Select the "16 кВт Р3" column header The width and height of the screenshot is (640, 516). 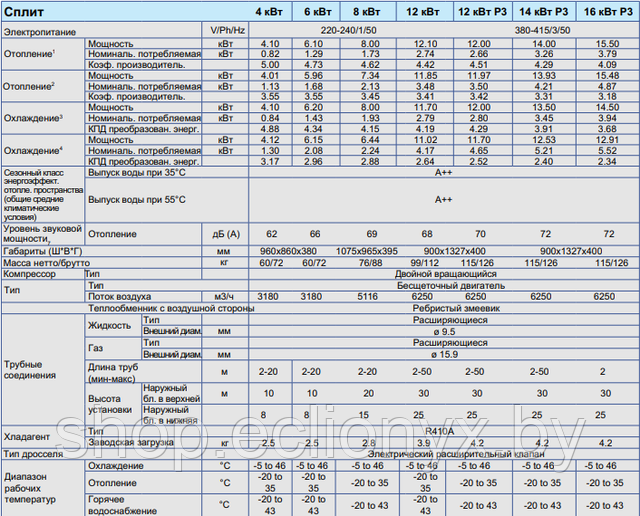point(608,12)
